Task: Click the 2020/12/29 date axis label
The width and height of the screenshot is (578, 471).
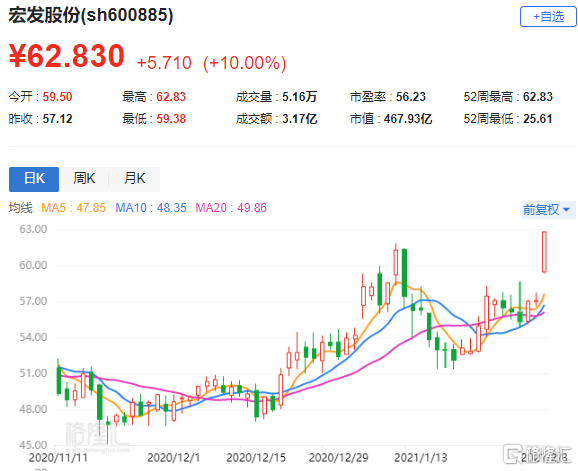Action: point(338,458)
